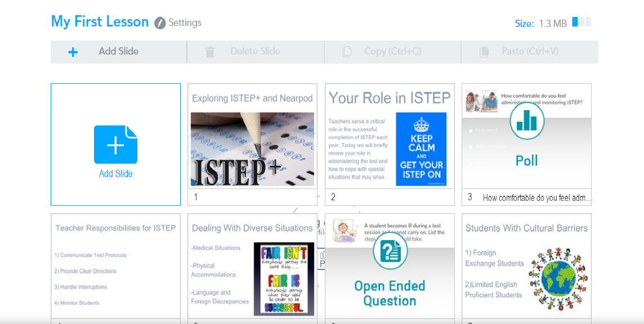Click the Copy pages icon
Viewport: 644px width, 324px height.
pyautogui.click(x=347, y=52)
